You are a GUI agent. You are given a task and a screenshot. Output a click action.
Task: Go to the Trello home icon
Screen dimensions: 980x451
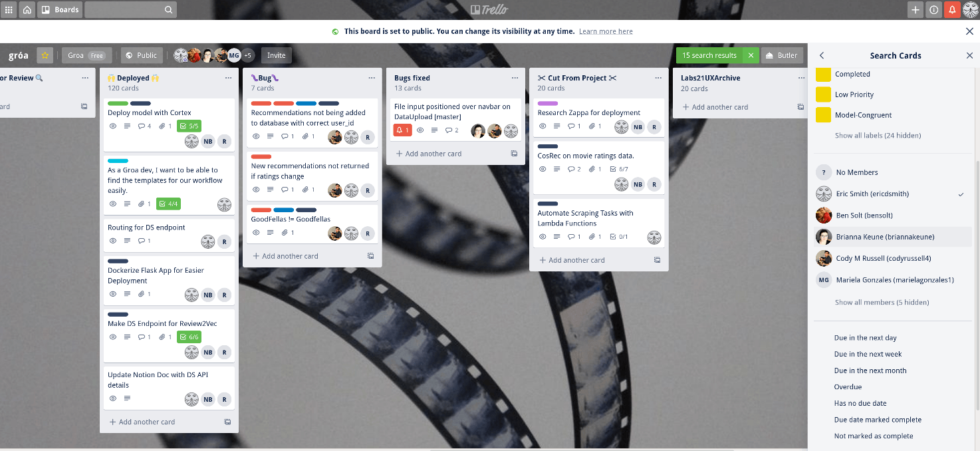(x=27, y=10)
